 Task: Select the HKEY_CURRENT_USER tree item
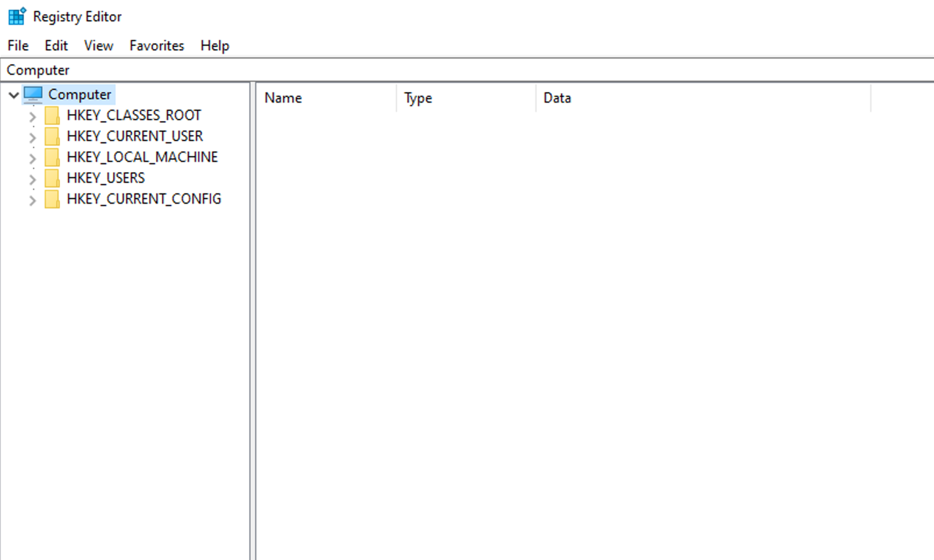coord(135,136)
